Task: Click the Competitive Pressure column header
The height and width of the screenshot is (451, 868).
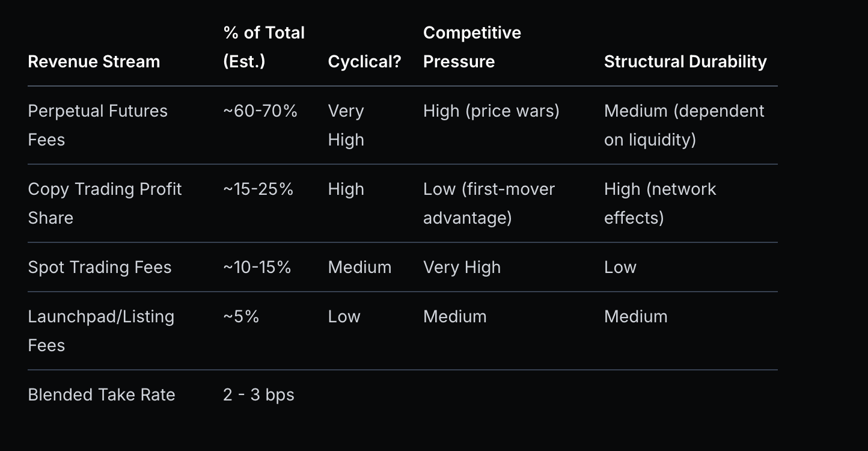Action: click(x=471, y=47)
